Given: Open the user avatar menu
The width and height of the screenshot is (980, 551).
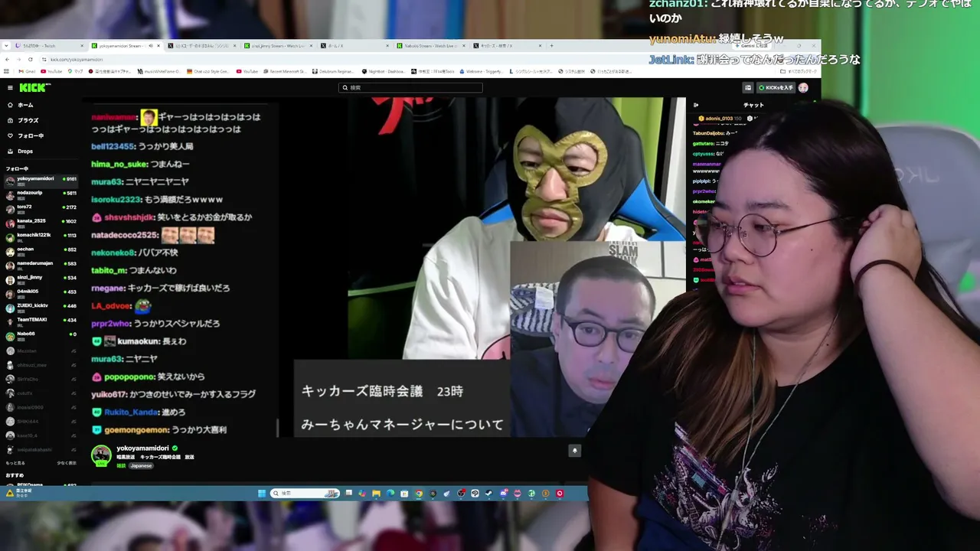Looking at the screenshot, I should [803, 88].
